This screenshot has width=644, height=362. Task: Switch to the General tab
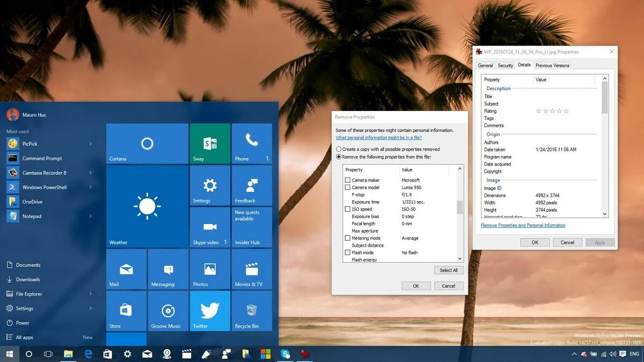485,65
